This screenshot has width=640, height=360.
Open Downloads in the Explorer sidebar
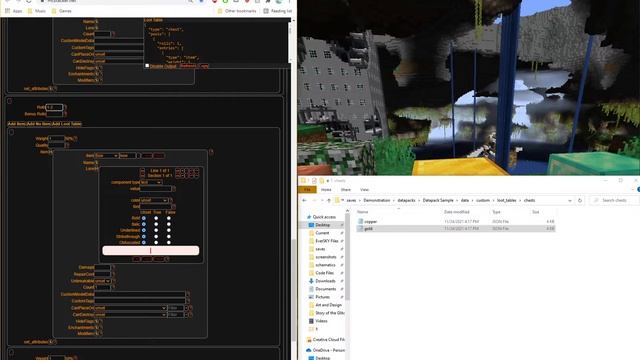(322, 281)
